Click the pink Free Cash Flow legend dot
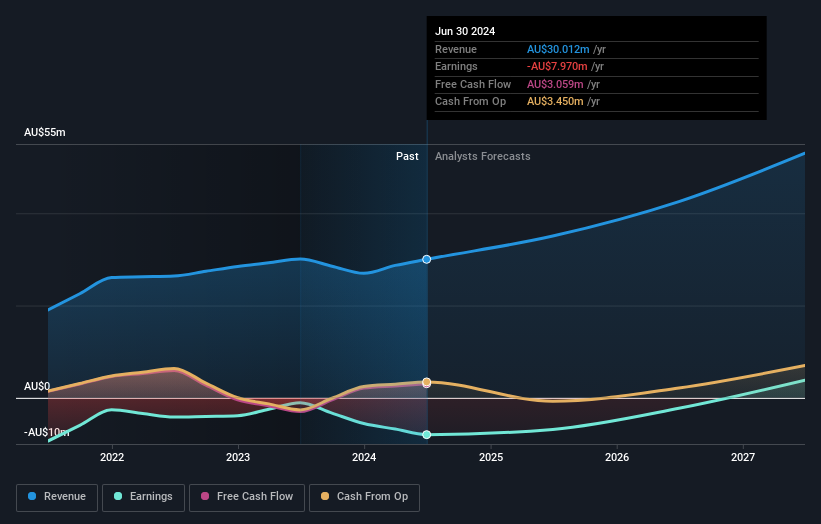The image size is (821, 524). click(x=205, y=496)
